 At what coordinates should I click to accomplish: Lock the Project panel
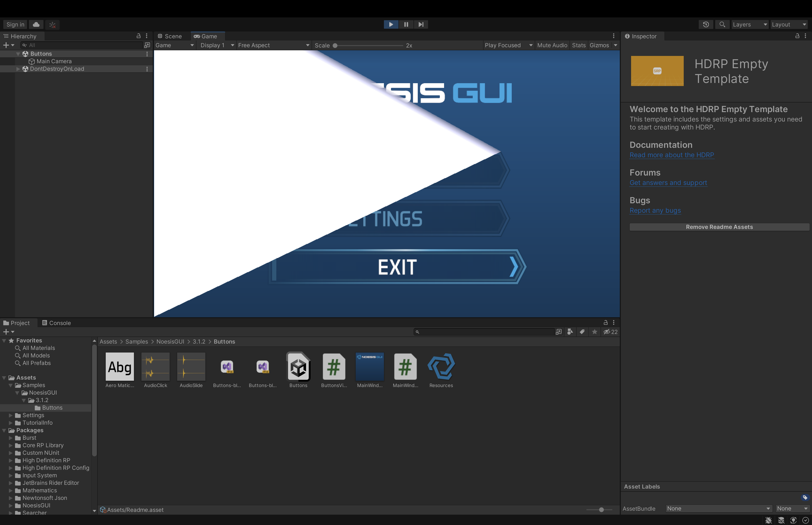click(x=605, y=322)
